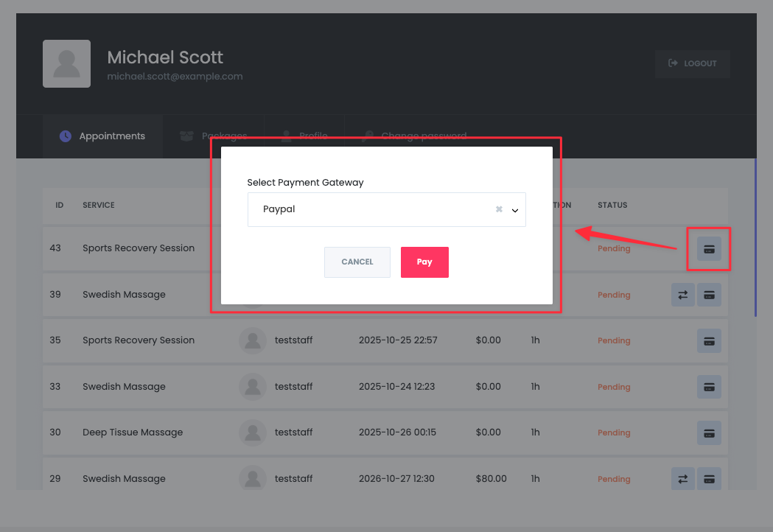Click the payment card icon for appointment 33
The height and width of the screenshot is (532, 773).
pos(709,387)
